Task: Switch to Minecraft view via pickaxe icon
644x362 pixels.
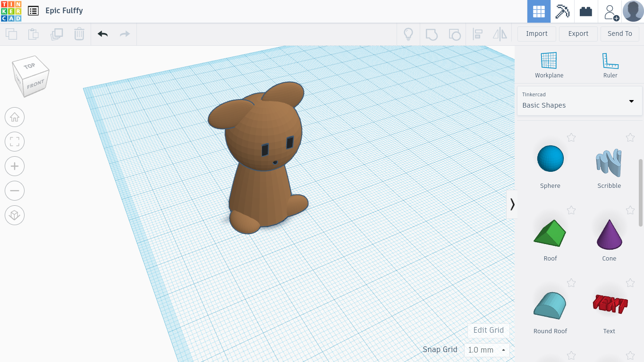Action: 562,11
